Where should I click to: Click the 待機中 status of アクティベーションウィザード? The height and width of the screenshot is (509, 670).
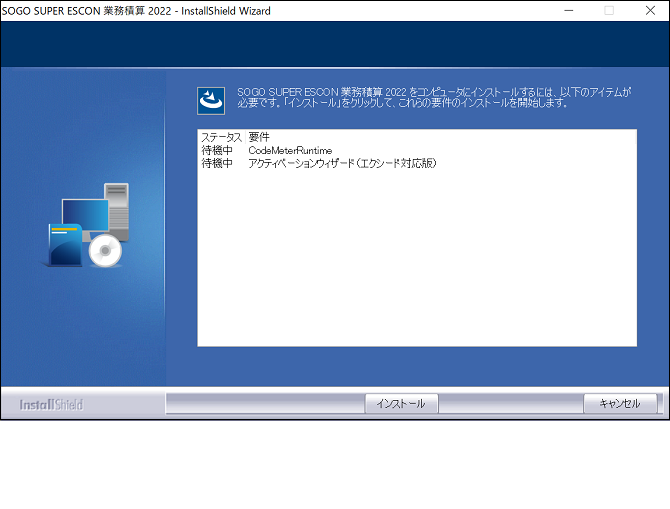(217, 163)
